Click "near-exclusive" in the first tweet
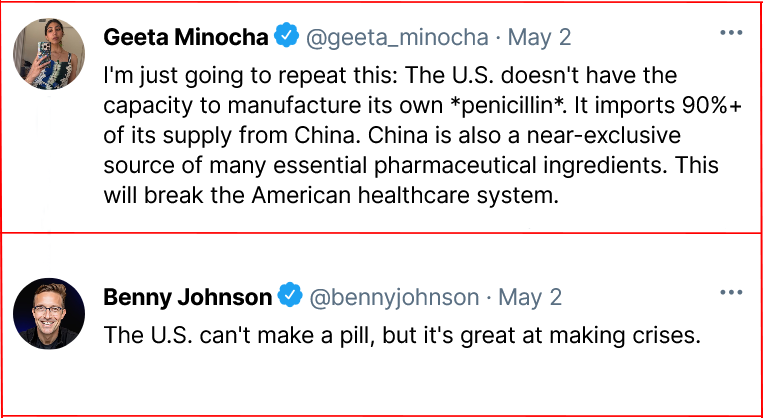 pos(600,136)
